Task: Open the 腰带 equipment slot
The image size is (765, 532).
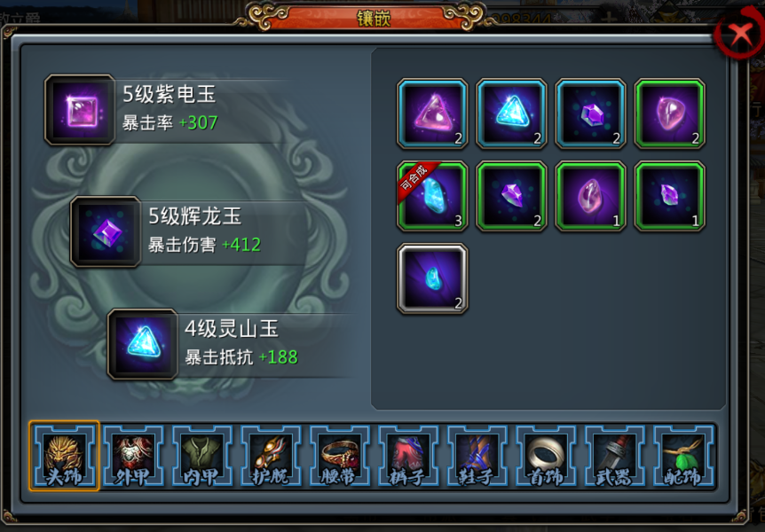Action: click(339, 456)
